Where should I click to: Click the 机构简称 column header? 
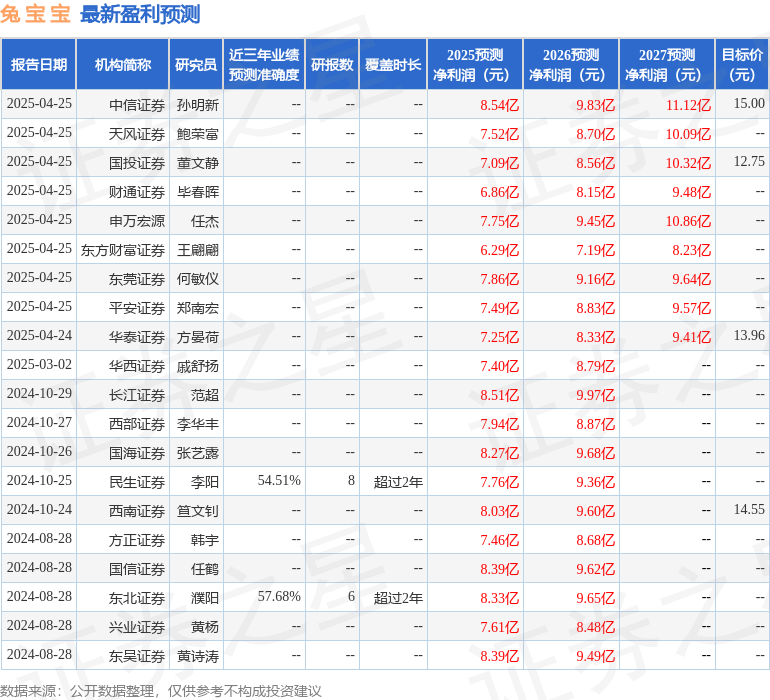[x=123, y=65]
